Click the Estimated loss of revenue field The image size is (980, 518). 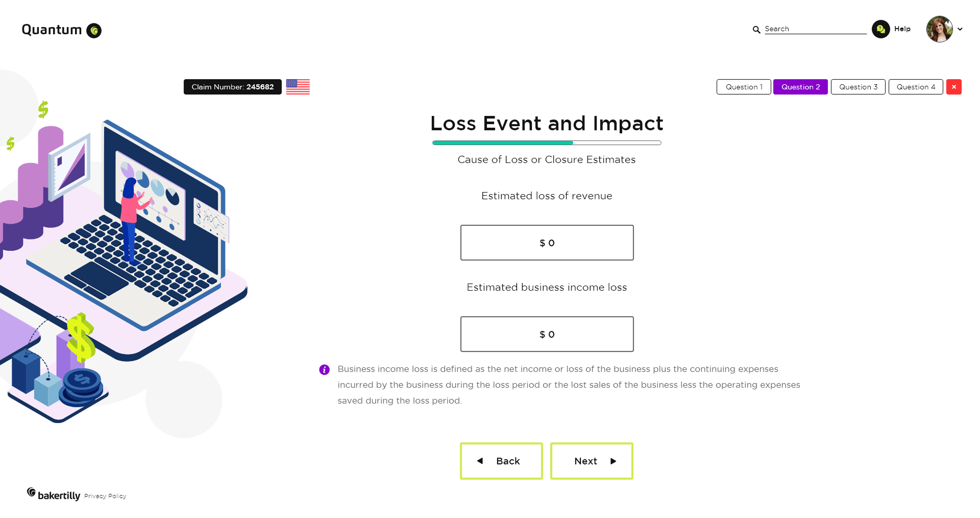(547, 243)
